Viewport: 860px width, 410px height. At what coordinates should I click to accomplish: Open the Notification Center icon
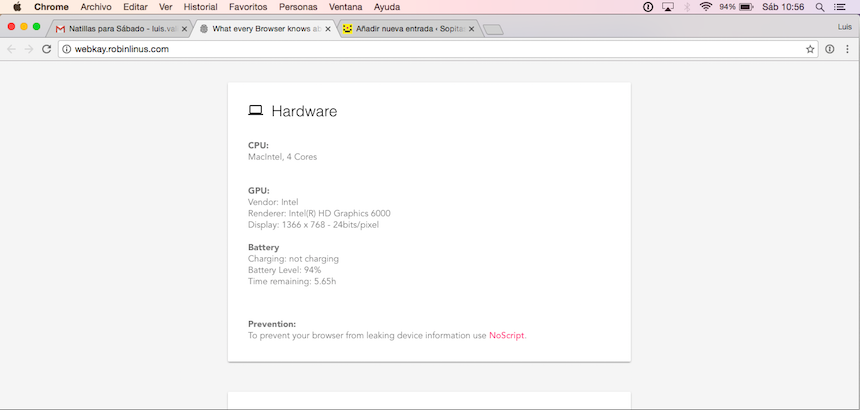(838, 7)
